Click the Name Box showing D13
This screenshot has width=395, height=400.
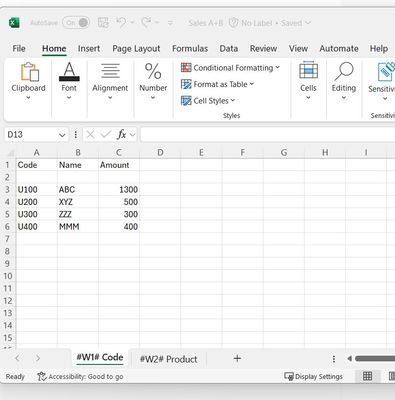click(x=30, y=135)
